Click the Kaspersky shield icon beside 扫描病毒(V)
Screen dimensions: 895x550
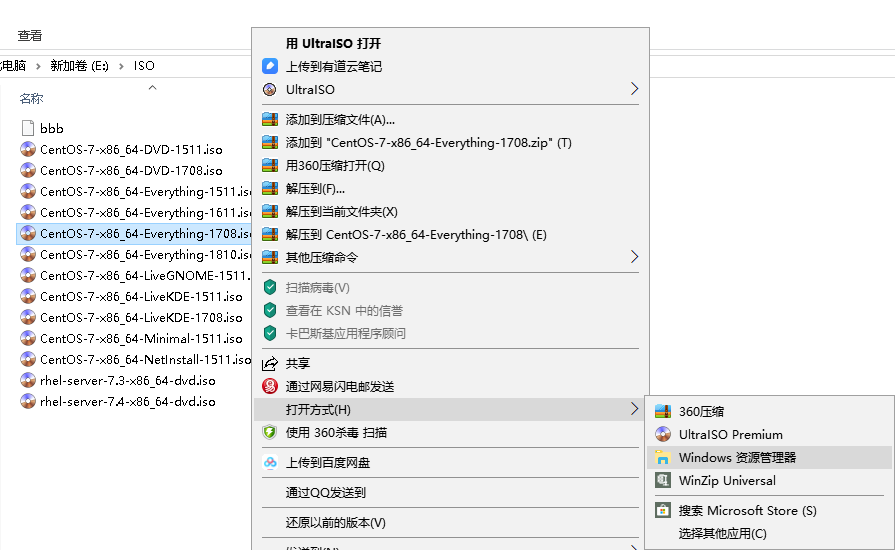(269, 287)
